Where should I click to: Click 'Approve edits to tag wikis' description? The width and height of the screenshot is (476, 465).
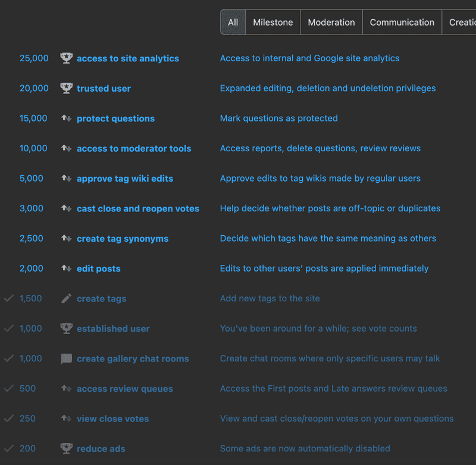320,178
